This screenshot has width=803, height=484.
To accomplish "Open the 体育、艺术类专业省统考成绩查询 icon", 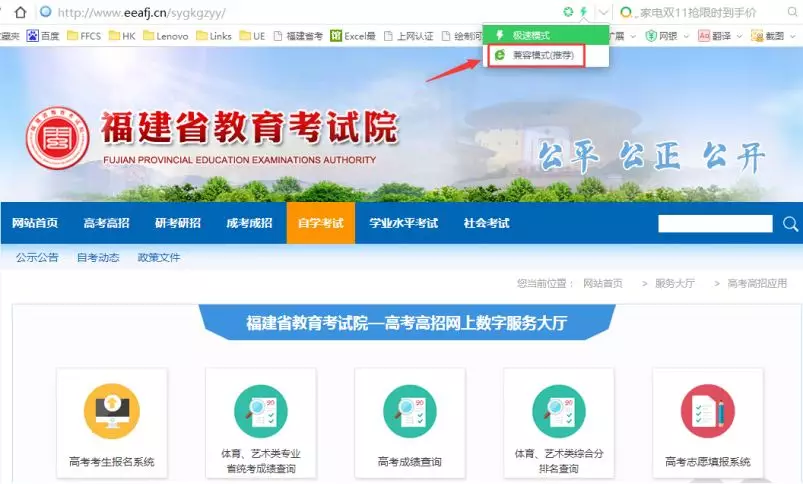I will click(261, 411).
